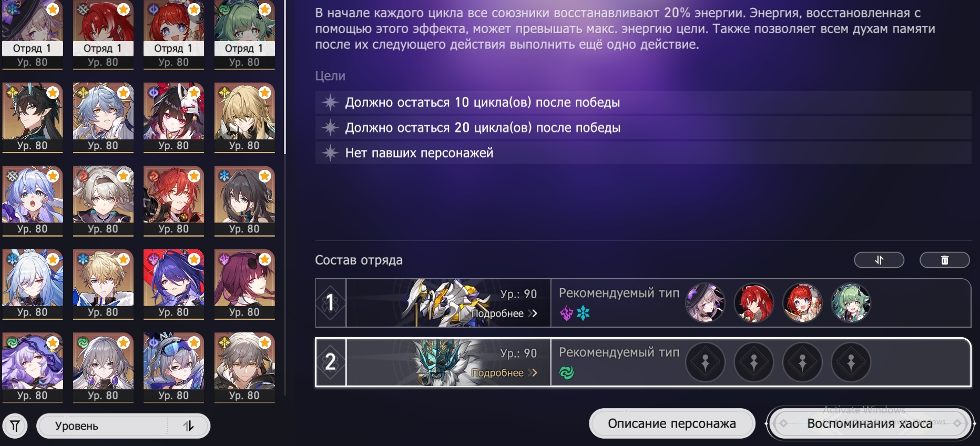The height and width of the screenshot is (446, 980).
Task: Click the character list scrollbar
Action: pos(285,77)
